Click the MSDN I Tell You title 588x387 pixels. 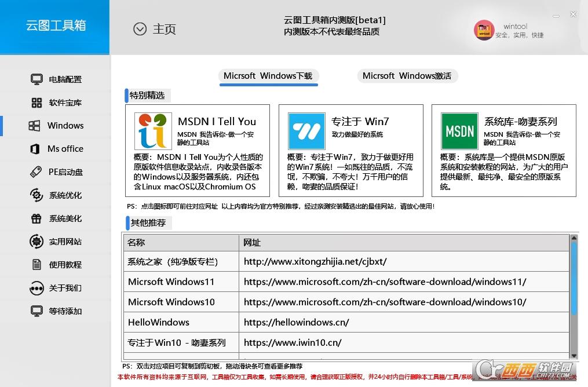click(x=217, y=122)
